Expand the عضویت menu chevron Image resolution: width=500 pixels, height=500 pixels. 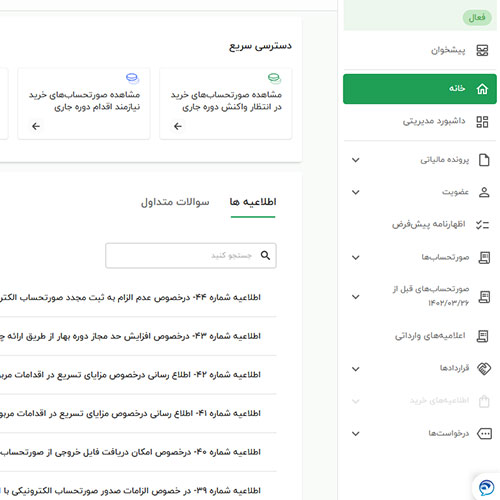click(x=356, y=192)
